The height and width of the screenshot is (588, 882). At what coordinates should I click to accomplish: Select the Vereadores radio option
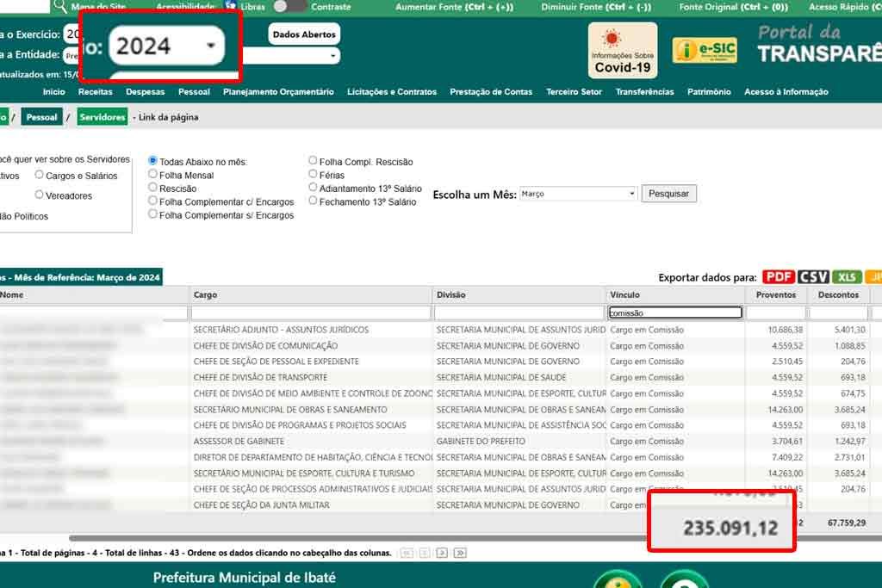click(x=39, y=195)
